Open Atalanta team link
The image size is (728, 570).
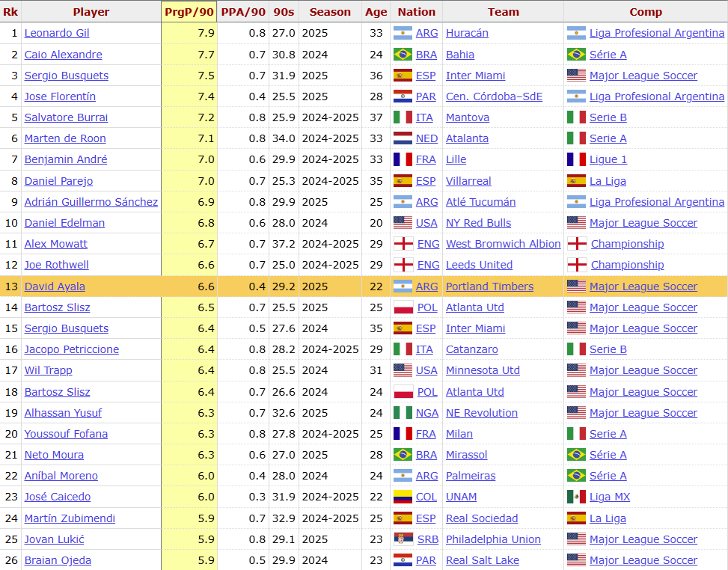(x=467, y=138)
